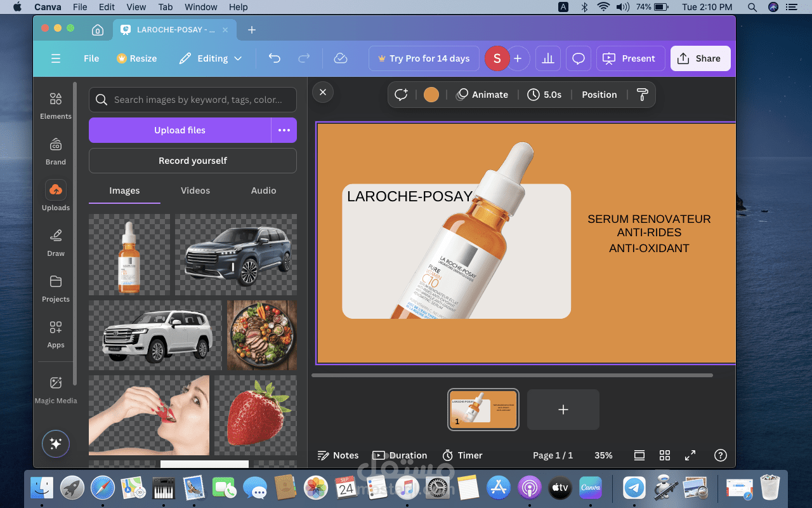Open the macOS Edit menu
This screenshot has width=812, height=508.
(x=106, y=7)
